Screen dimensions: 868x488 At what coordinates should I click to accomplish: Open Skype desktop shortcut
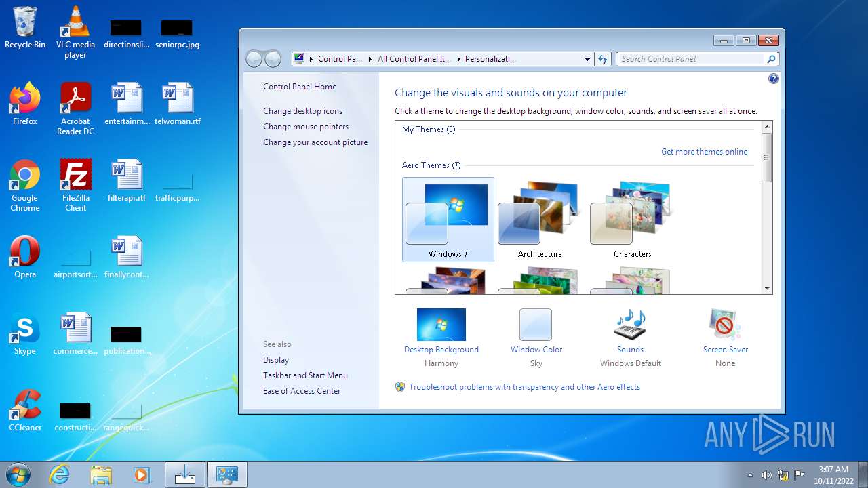pos(25,334)
